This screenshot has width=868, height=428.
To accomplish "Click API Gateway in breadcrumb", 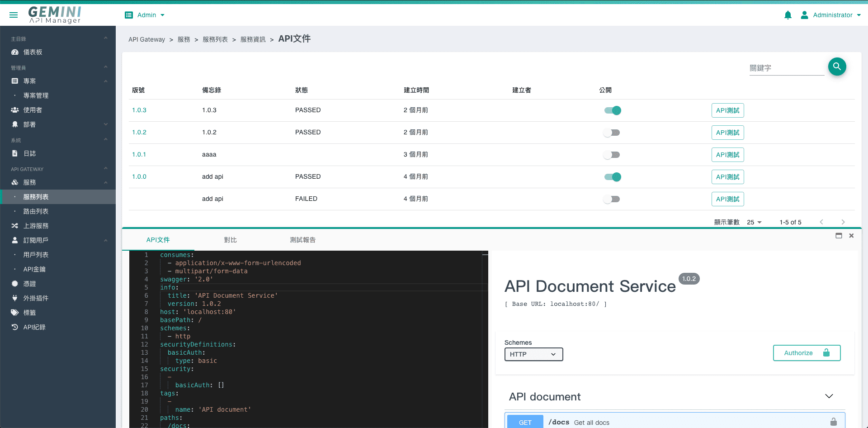I will point(146,39).
